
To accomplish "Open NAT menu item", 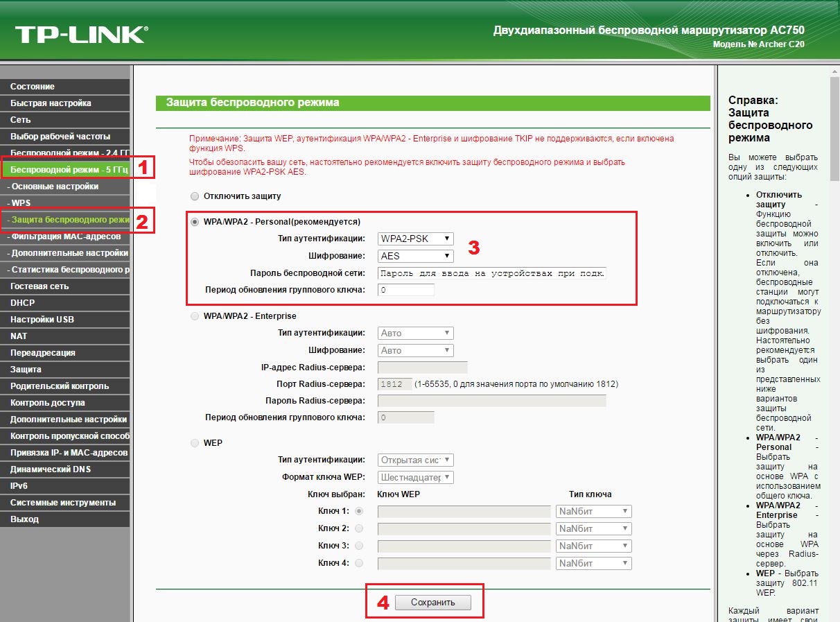I will tap(64, 336).
